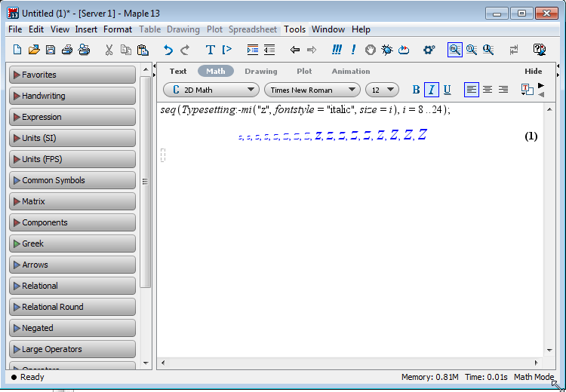Switch to the Text tab
Viewport: 566px width, 392px height.
(x=178, y=71)
